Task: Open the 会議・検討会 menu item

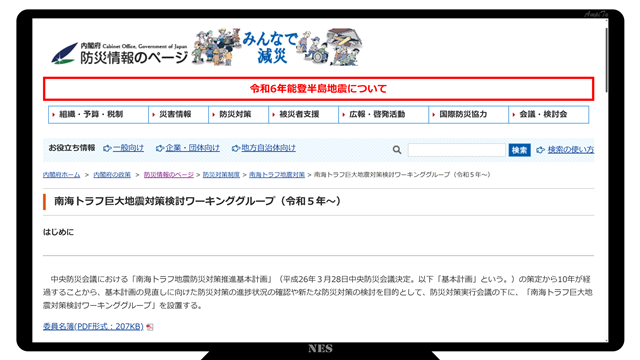Action: click(x=549, y=114)
